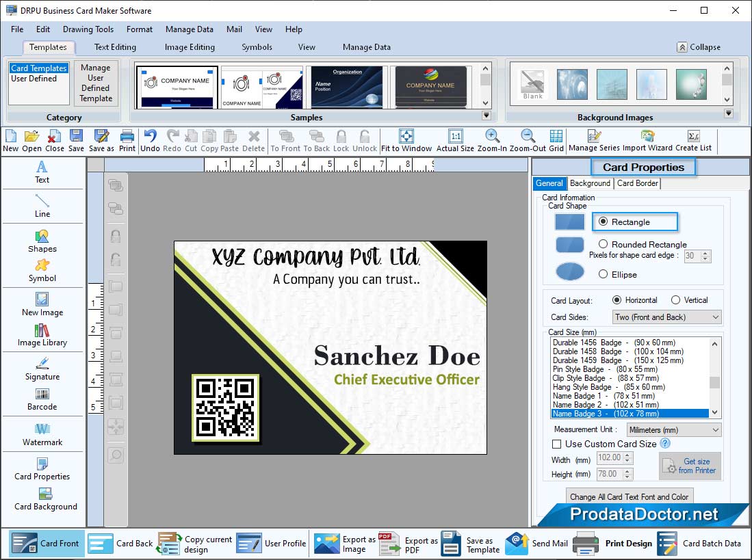The width and height of the screenshot is (752, 560).
Task: Switch to Card Back view
Action: [x=121, y=543]
